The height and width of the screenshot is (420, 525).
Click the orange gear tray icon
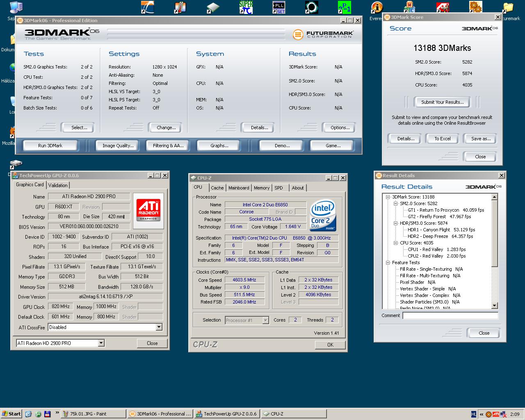coord(489,414)
